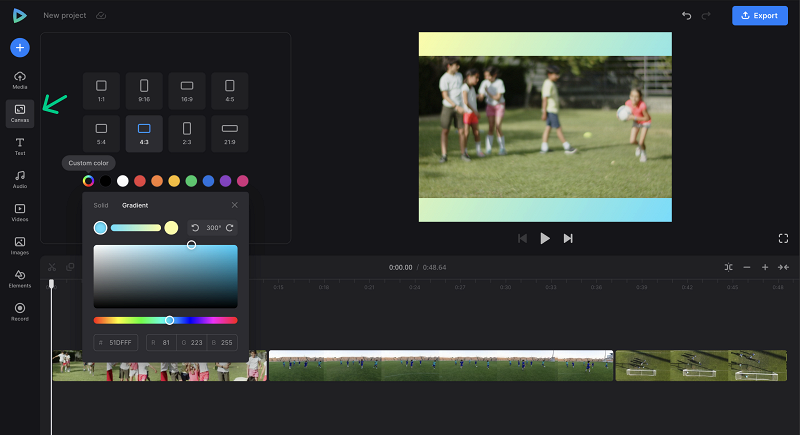Switch to the Gradient tab

[x=135, y=206]
